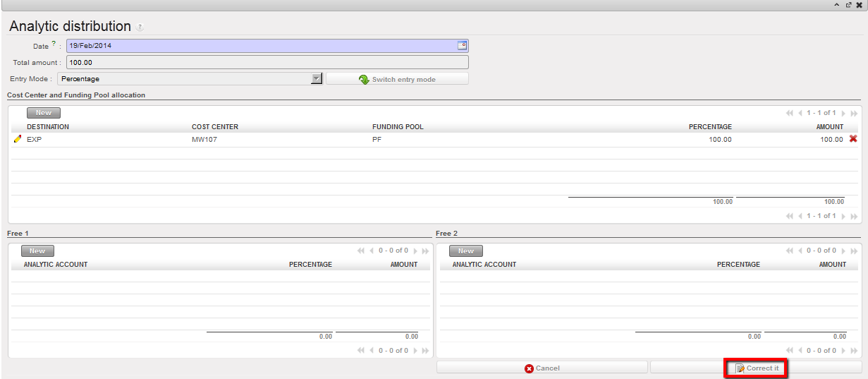Go to previous page in bottom Cost Center pager

tap(800, 216)
